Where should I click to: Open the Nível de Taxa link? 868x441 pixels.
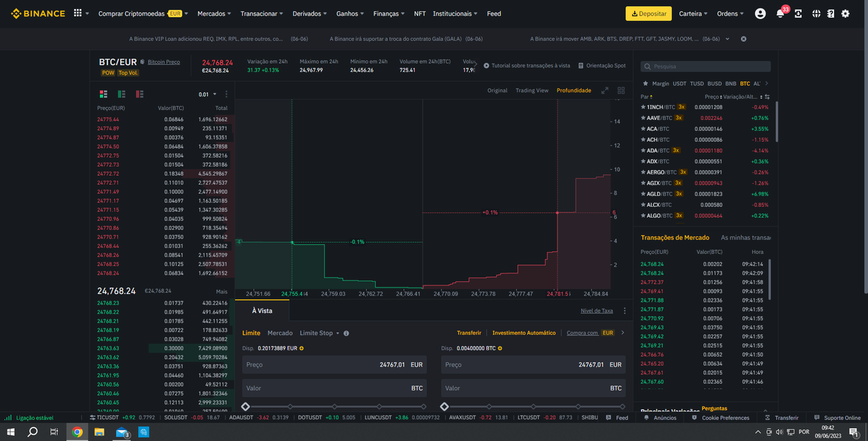(597, 311)
